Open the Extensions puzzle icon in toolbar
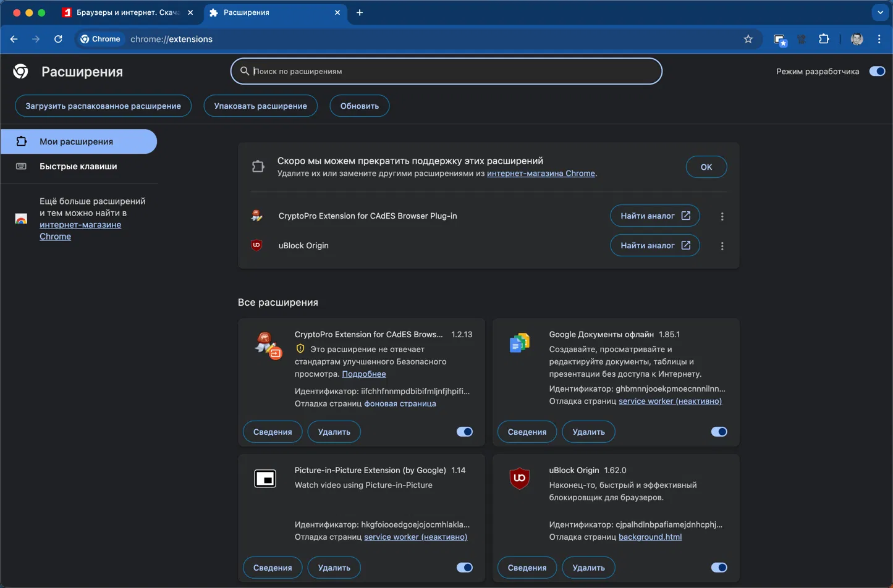 point(824,39)
